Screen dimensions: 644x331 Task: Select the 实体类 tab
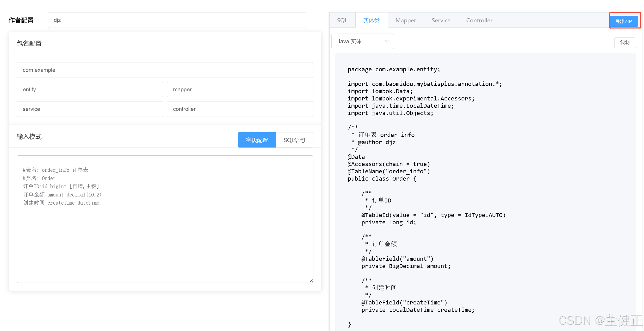pyautogui.click(x=371, y=20)
